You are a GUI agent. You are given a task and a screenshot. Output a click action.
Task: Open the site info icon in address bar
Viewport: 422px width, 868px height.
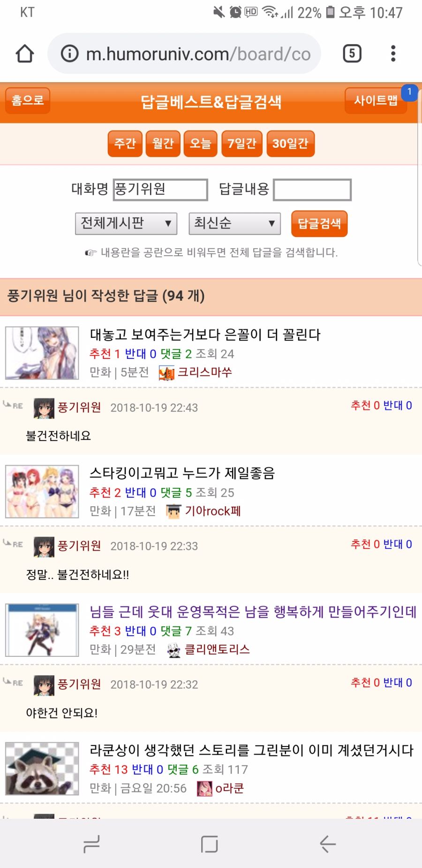click(69, 53)
